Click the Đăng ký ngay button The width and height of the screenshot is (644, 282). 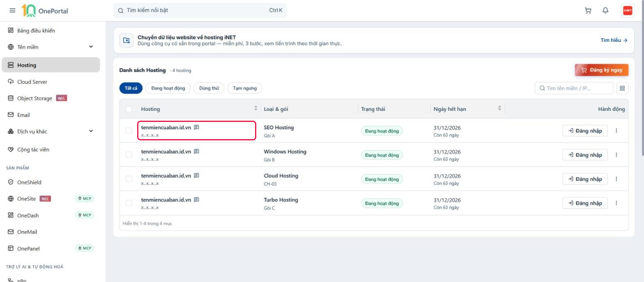point(602,70)
